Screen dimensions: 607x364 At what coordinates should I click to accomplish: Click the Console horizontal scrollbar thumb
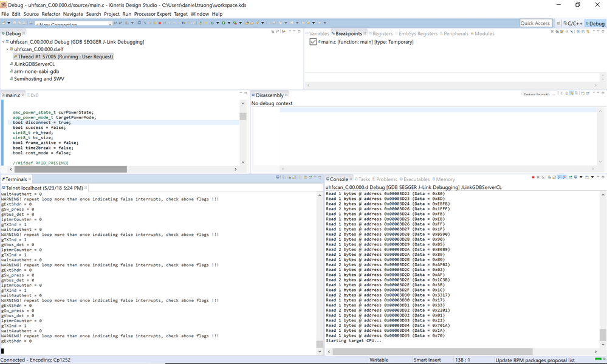coord(433,352)
